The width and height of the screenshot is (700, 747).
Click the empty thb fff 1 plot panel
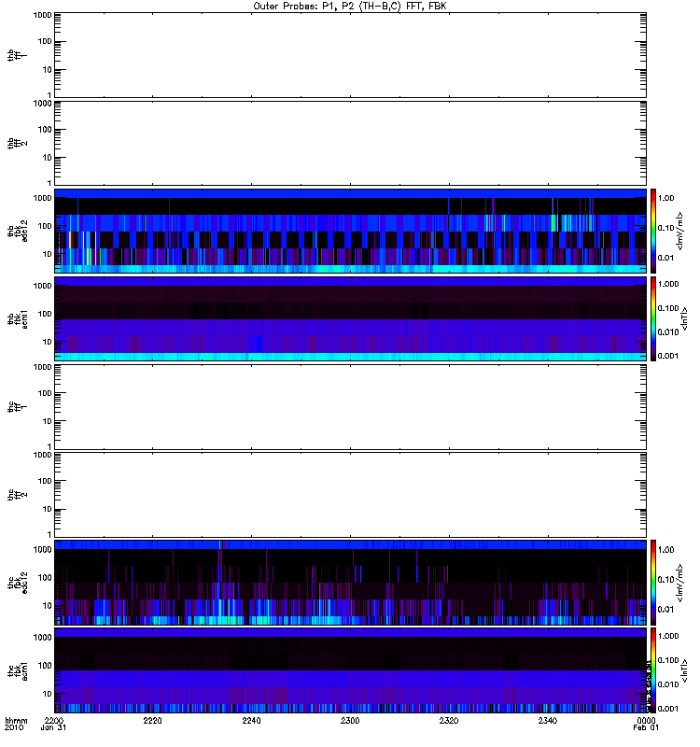pyautogui.click(x=350, y=55)
